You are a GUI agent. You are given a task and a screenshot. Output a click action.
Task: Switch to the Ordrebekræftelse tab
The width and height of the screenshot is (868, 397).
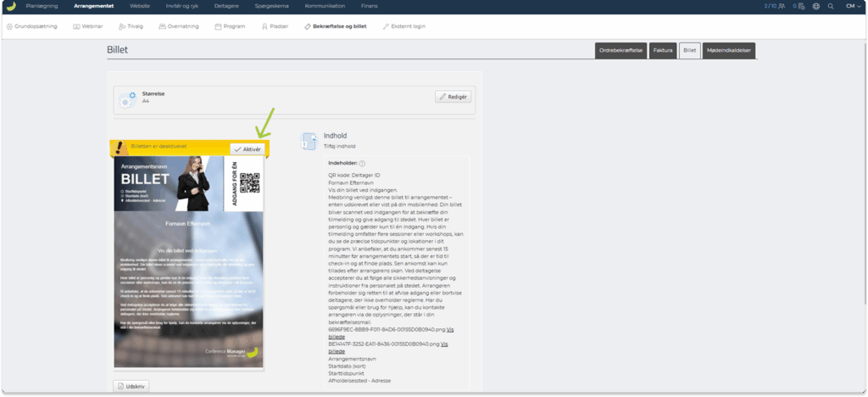pos(620,51)
